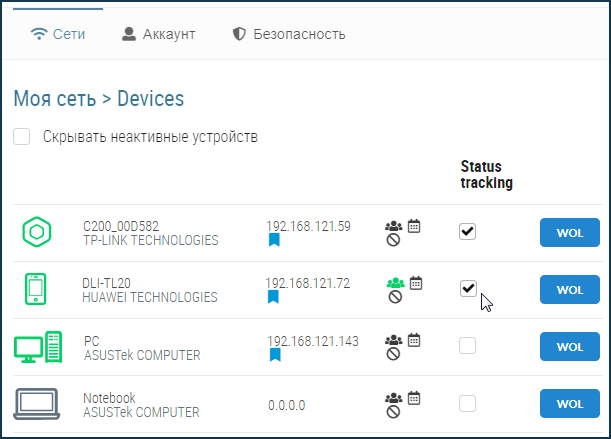
Task: Disable status tracking for C200_00D582
Action: 467,232
